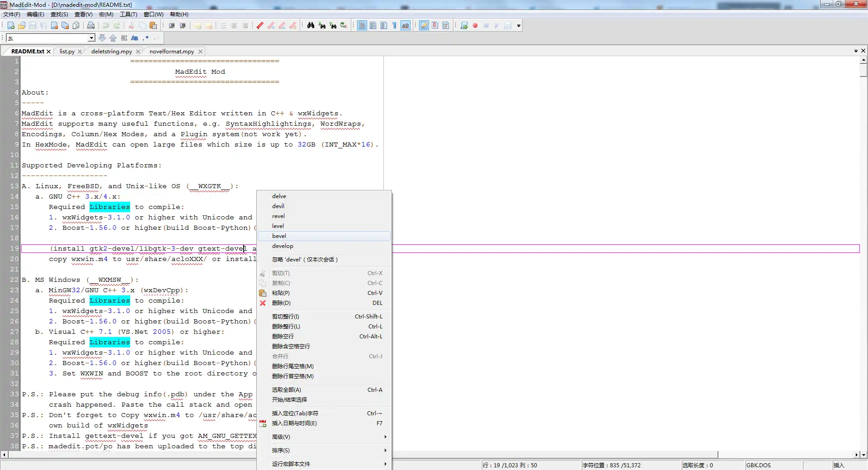Open the 文件(F) menu
Viewport: 868px width, 470px height.
[x=12, y=14]
